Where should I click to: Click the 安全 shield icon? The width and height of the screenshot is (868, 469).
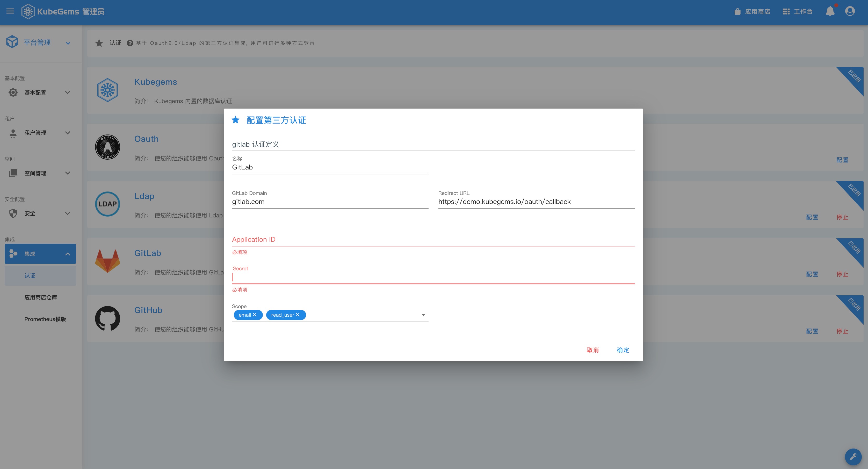pyautogui.click(x=13, y=214)
